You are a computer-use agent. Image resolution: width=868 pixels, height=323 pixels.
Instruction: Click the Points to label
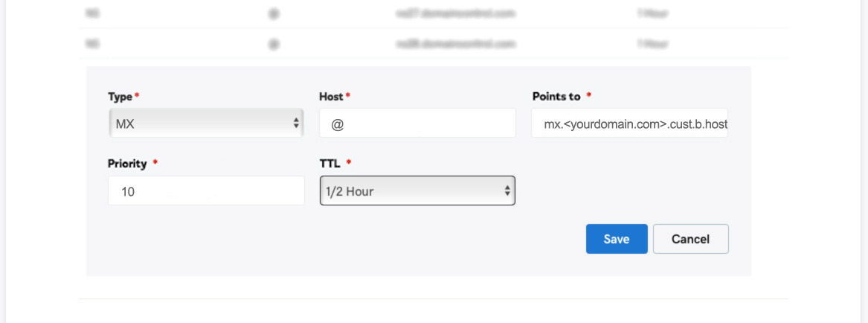click(556, 97)
